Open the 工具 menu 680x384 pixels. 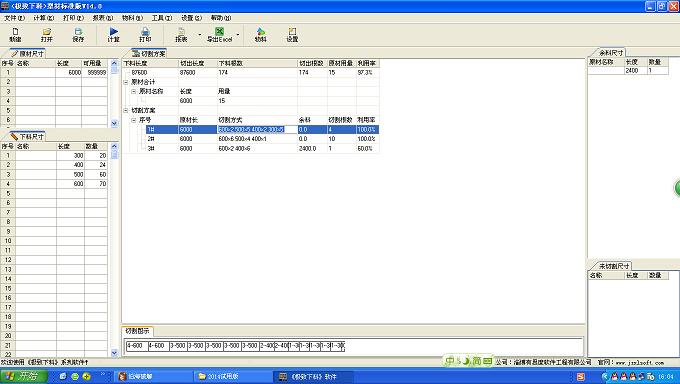tap(162, 18)
